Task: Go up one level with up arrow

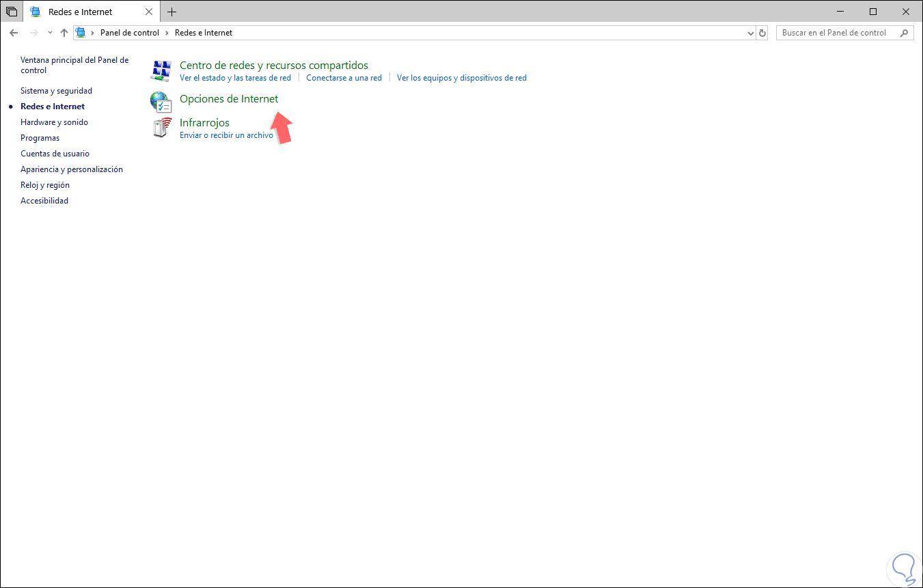Action: 64,33
